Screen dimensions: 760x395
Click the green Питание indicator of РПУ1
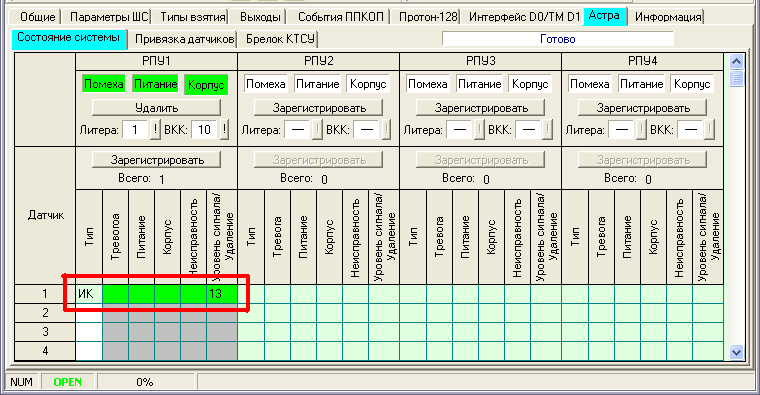156,84
